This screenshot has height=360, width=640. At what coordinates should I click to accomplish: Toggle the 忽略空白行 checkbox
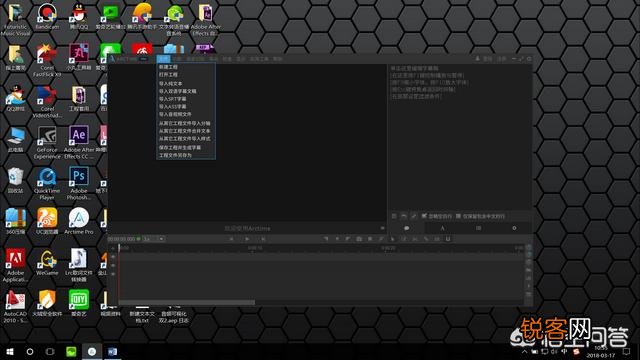424,216
